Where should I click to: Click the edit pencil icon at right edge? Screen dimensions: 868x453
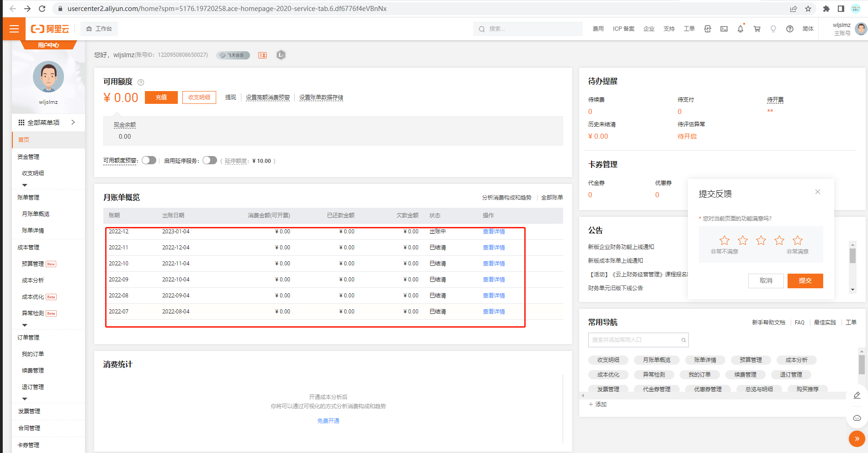coord(857,395)
